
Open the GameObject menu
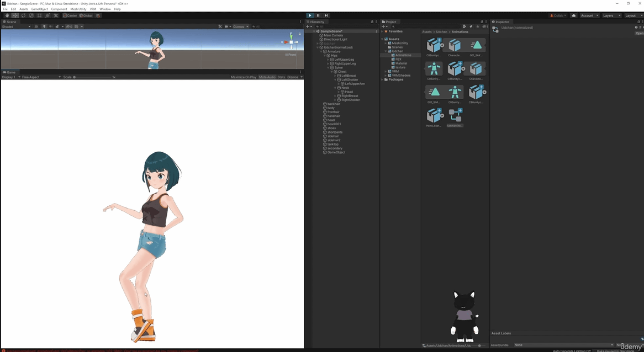coord(39,9)
